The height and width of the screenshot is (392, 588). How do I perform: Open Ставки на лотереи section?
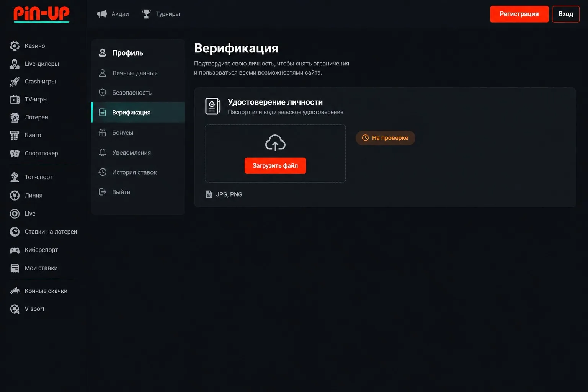tap(44, 232)
